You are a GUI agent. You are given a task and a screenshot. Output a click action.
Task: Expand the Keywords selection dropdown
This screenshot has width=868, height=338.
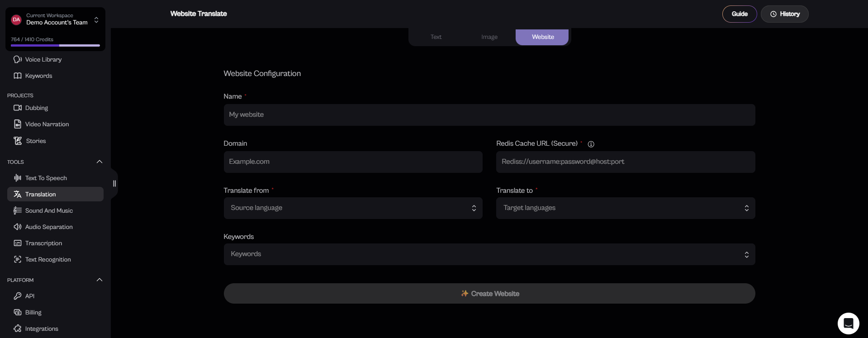(489, 254)
